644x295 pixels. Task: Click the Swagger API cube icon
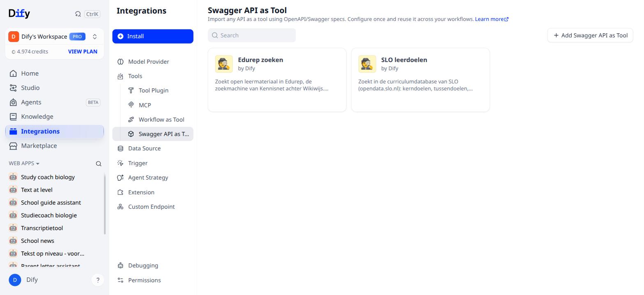[131, 134]
